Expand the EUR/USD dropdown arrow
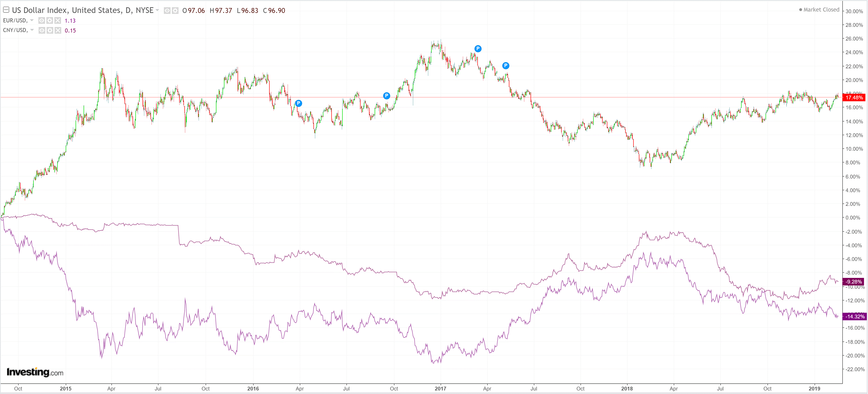The width and height of the screenshot is (868, 394). pos(32,20)
